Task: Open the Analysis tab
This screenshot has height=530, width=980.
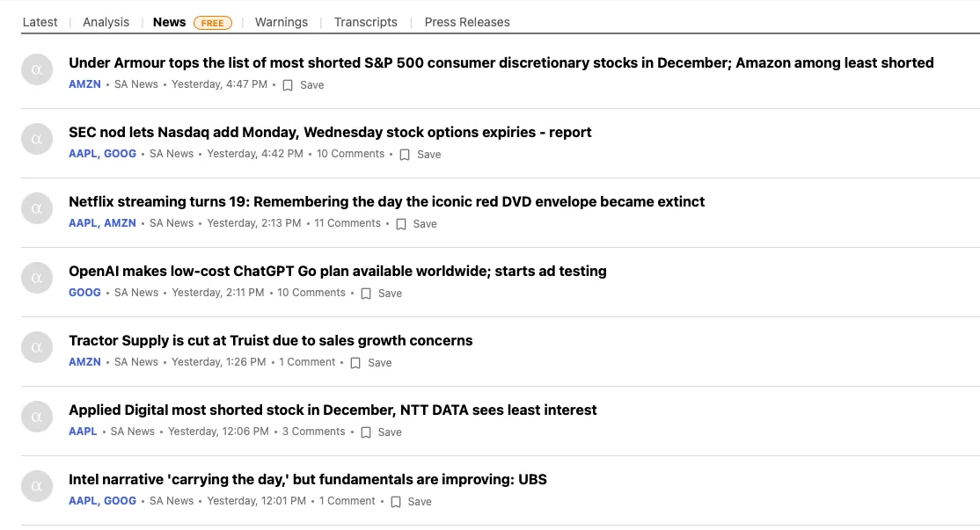Action: (x=106, y=22)
